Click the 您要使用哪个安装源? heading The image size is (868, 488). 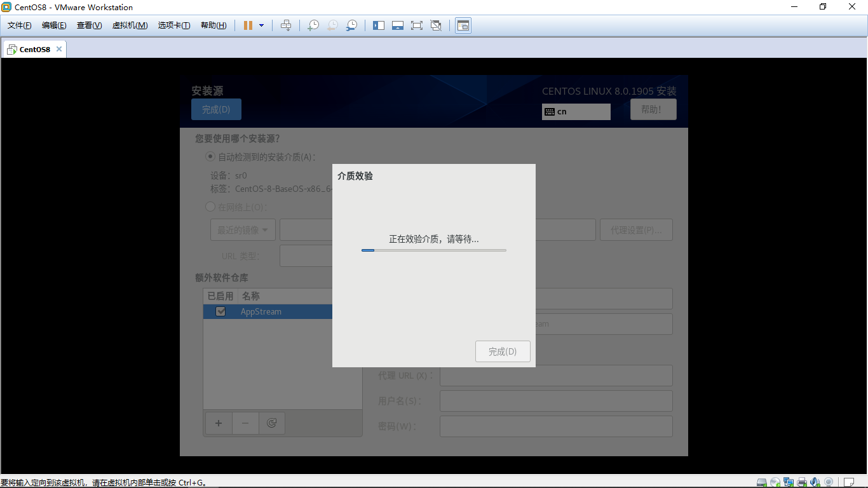[238, 139]
